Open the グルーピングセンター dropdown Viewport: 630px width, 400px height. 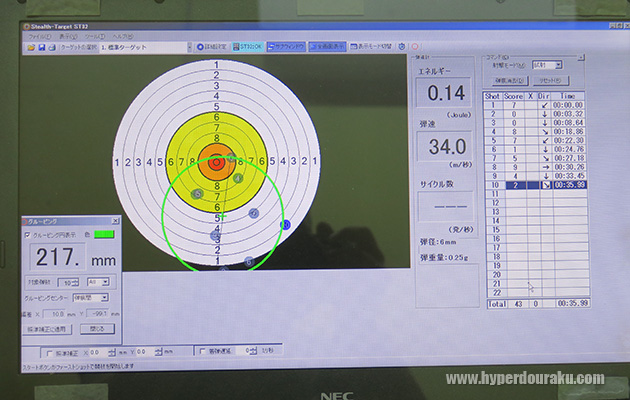point(105,297)
